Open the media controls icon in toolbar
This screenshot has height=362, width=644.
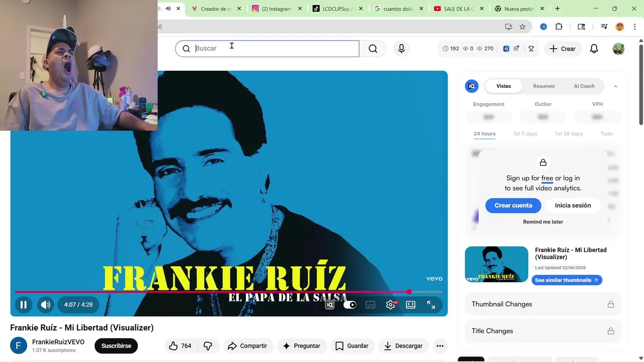(604, 27)
